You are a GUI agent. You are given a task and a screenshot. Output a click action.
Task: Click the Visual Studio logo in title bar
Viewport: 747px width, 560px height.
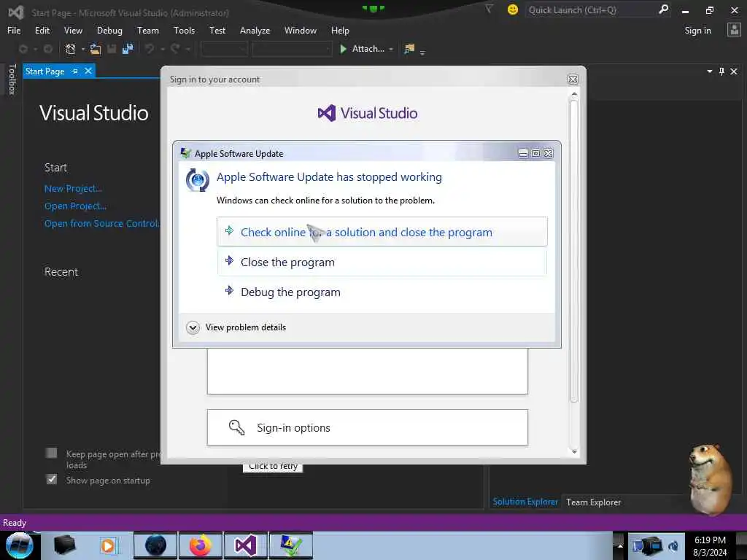pos(16,12)
